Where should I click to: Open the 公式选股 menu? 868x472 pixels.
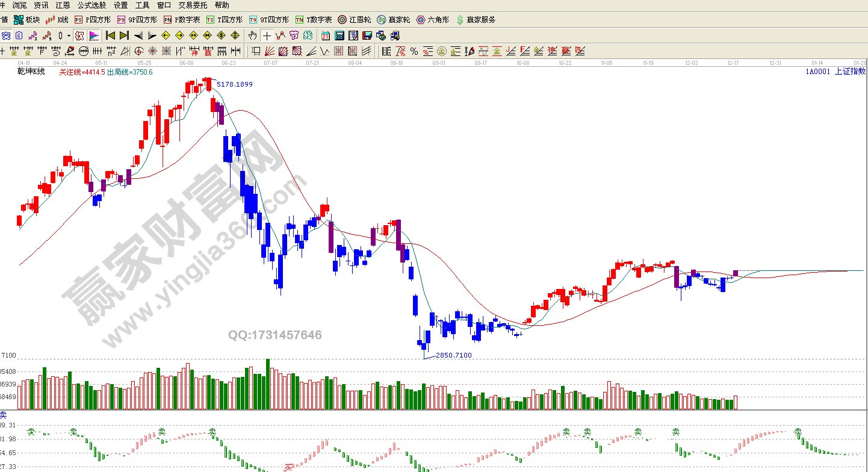[92, 5]
